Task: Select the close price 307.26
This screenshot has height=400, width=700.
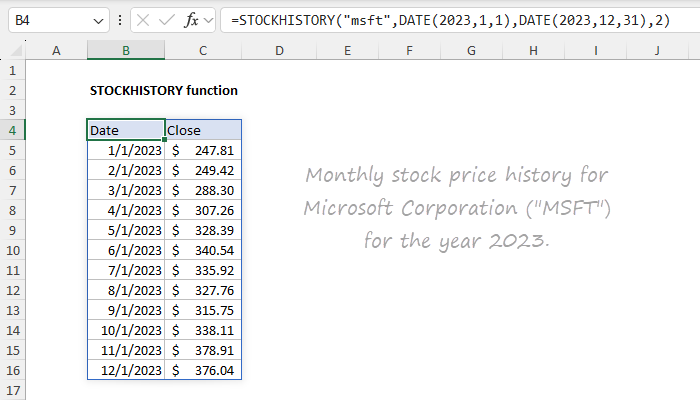Action: click(203, 210)
